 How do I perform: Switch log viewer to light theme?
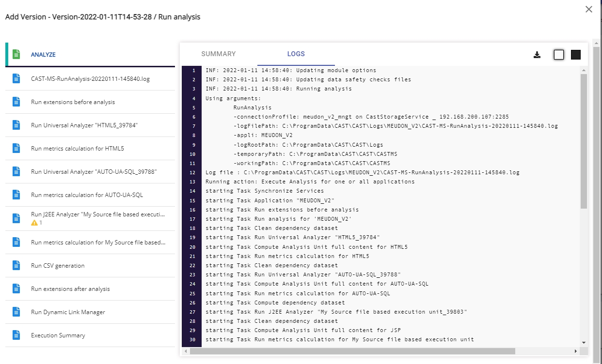coord(559,55)
